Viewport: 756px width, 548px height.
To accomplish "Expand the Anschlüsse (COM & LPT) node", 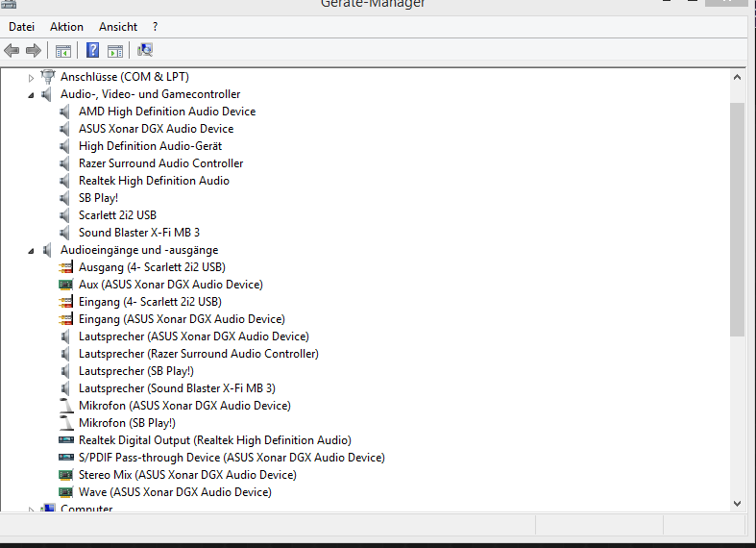I will [x=31, y=78].
